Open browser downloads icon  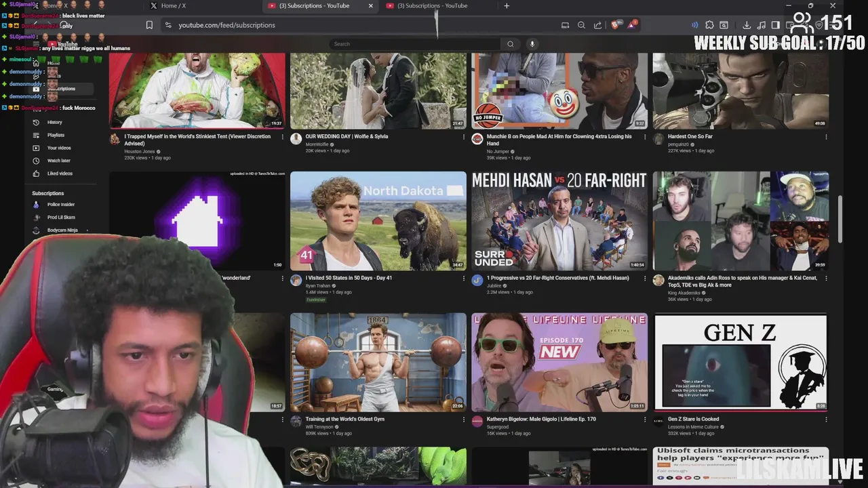(747, 25)
